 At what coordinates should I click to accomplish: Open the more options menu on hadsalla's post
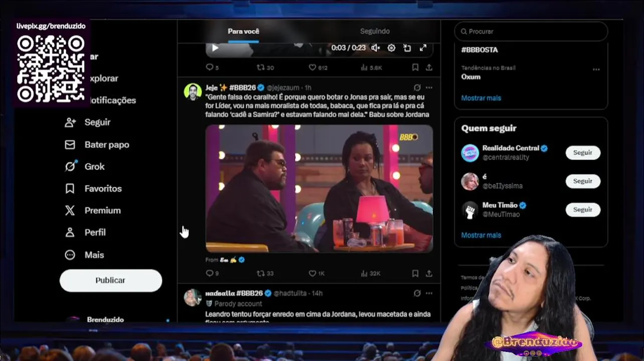pos(429,293)
